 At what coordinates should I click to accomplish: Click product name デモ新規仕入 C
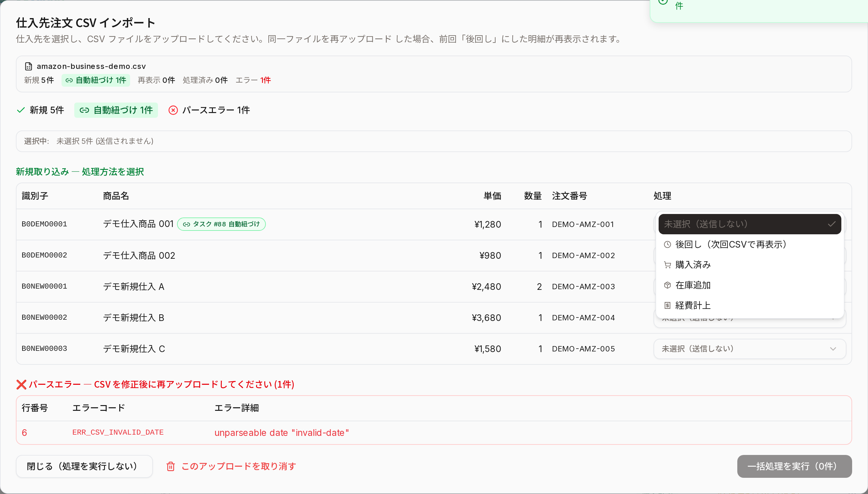[x=134, y=349]
